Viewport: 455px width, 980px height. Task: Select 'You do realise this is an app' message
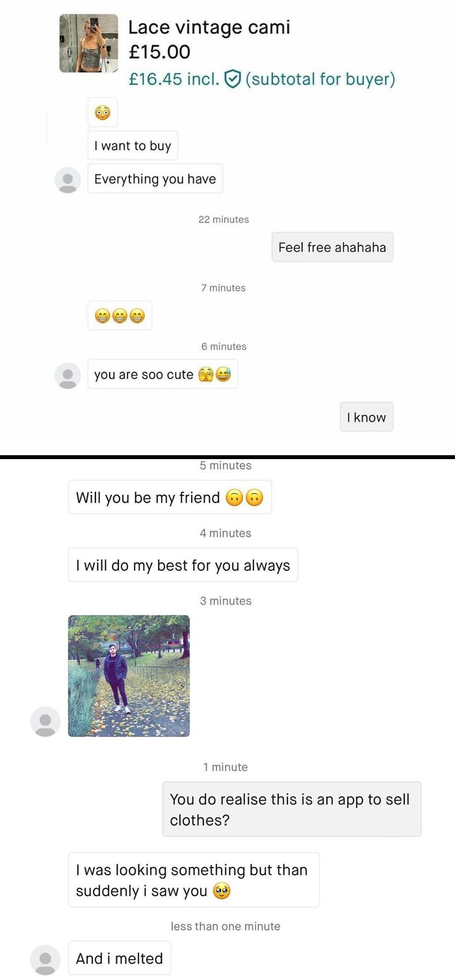click(x=292, y=809)
